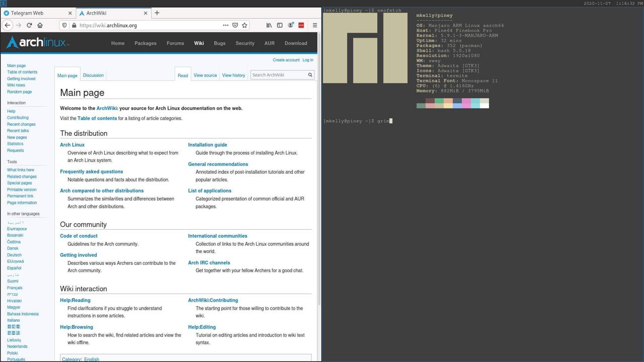Open List of applications article
The image size is (644, 362).
pos(210,191)
